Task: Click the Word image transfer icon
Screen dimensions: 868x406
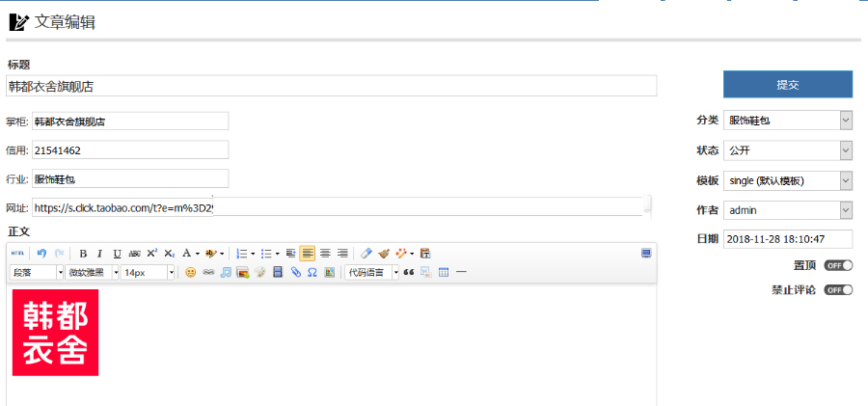Action: point(425,273)
